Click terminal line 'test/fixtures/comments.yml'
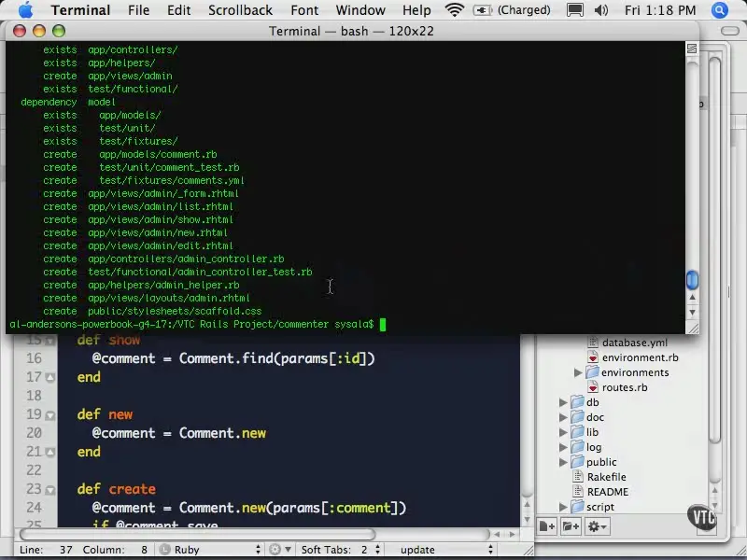The image size is (747, 560). coord(172,180)
